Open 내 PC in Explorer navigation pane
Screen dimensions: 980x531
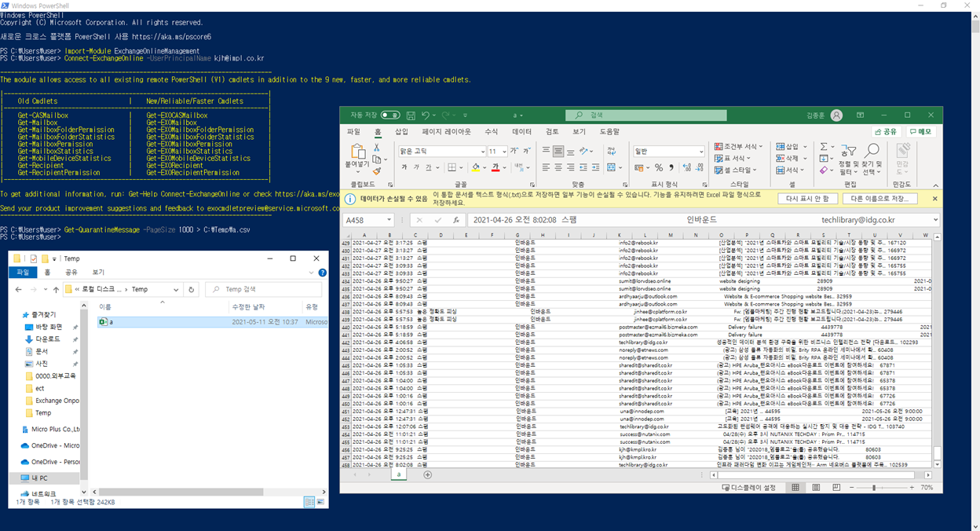click(39, 478)
